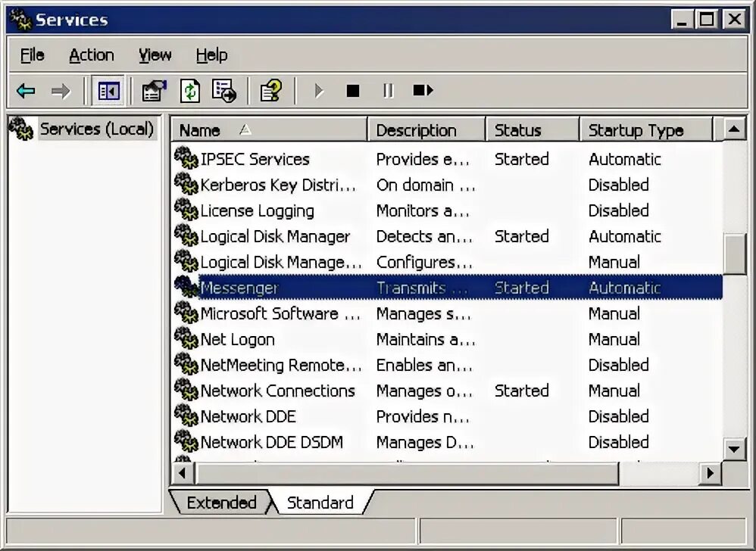Click the Stop Service square icon
This screenshot has height=551, width=756.
[x=353, y=91]
